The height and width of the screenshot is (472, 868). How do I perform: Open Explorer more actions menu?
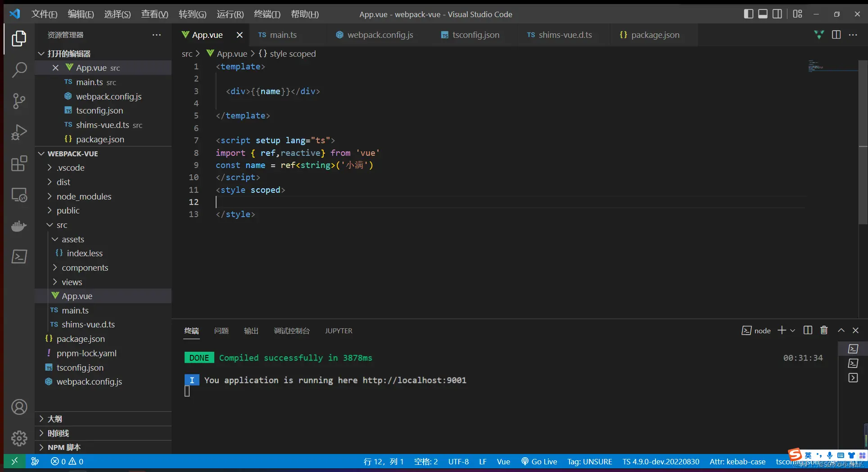tap(157, 35)
